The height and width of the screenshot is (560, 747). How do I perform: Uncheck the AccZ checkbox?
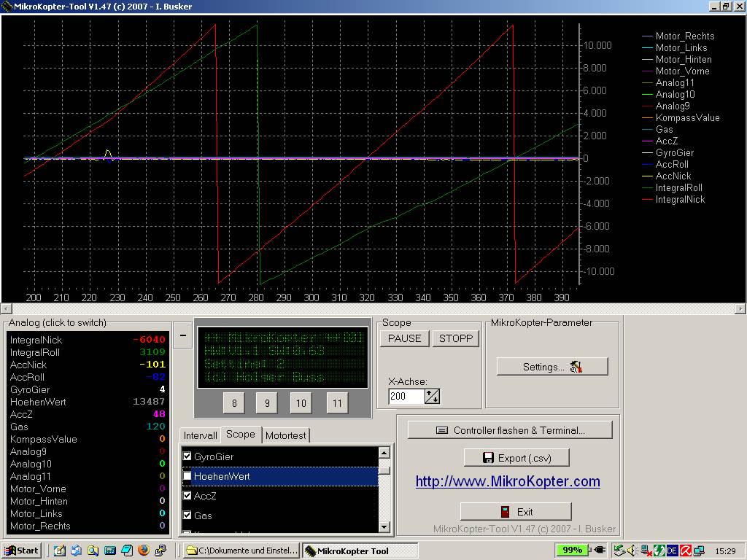(187, 496)
